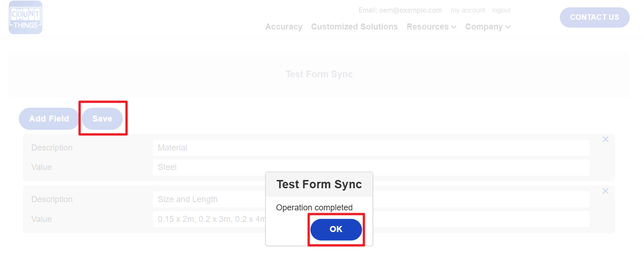
Task: Focus the Description field containing Material
Action: click(x=371, y=148)
